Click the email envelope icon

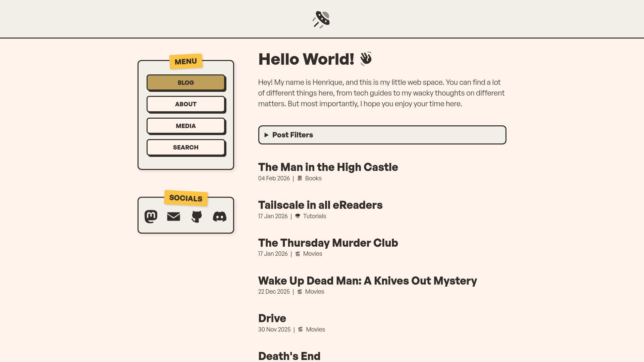[173, 217]
